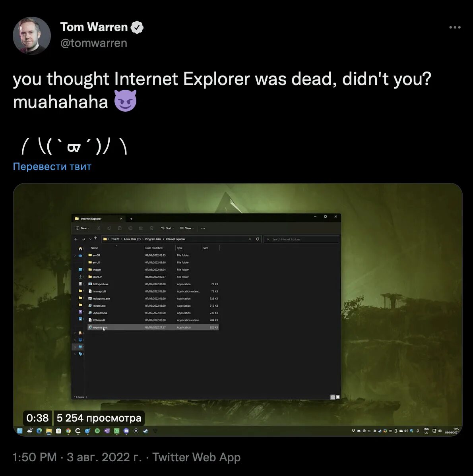Select the iexplore.exe file row

(x=153, y=327)
